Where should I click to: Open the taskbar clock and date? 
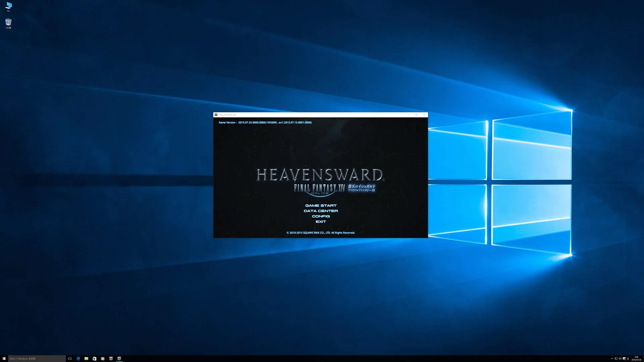pos(636,359)
